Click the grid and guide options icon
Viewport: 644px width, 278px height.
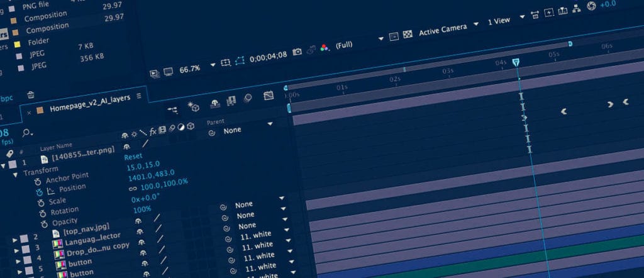tap(226, 63)
